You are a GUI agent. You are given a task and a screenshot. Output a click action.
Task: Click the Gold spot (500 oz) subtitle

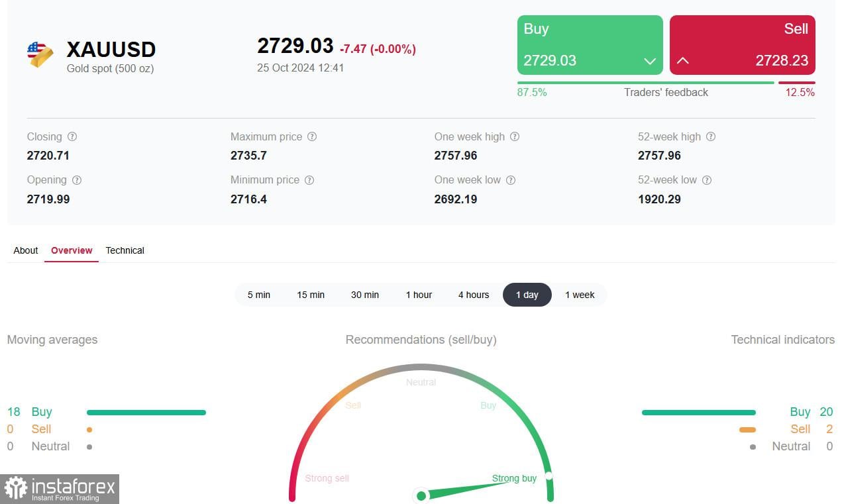click(110, 68)
